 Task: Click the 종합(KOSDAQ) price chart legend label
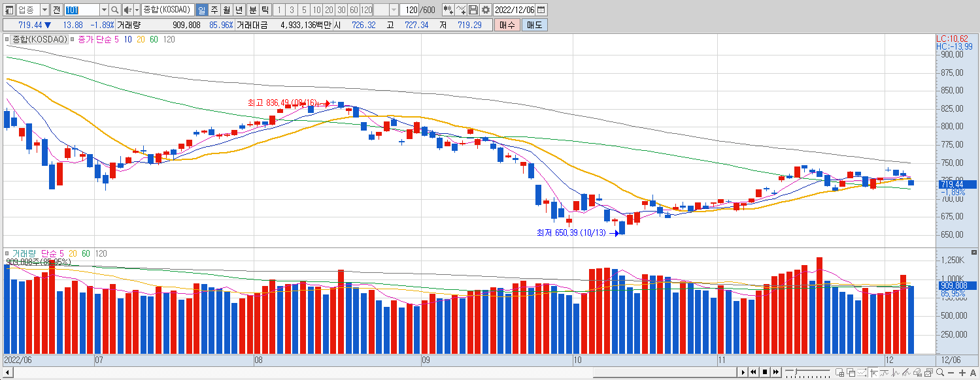click(x=39, y=39)
